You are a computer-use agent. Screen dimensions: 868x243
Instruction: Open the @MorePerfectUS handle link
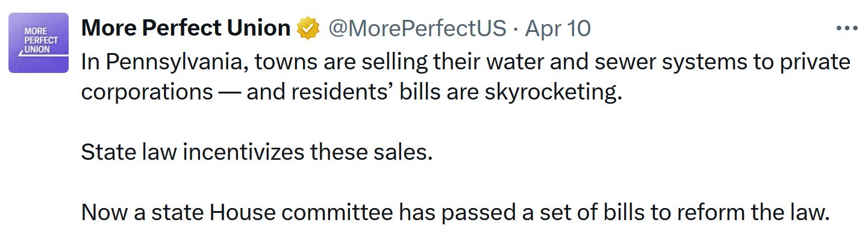point(416,28)
